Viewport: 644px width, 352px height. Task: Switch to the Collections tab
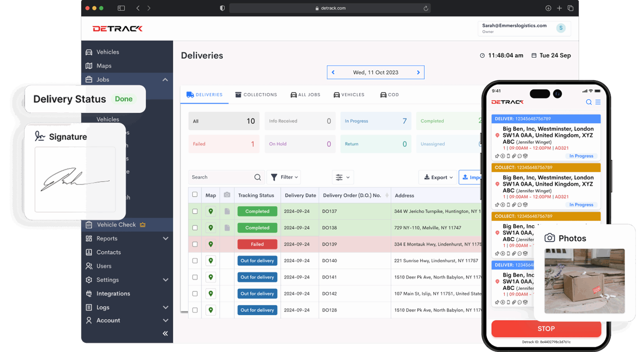click(x=256, y=95)
